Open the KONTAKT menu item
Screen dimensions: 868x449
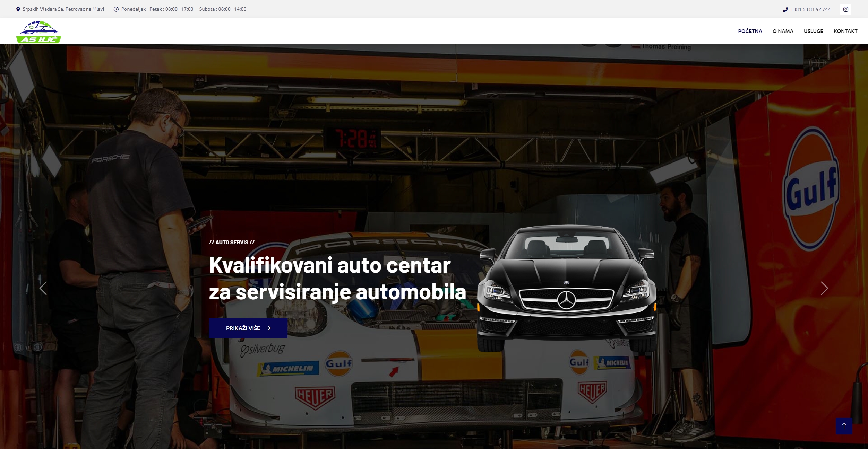tap(845, 31)
